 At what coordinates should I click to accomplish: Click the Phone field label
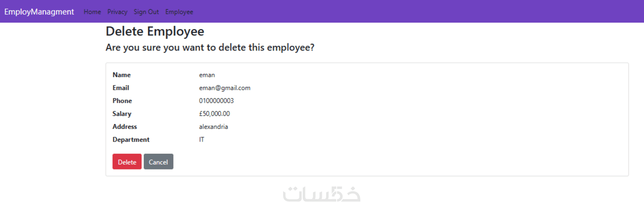[x=122, y=101]
